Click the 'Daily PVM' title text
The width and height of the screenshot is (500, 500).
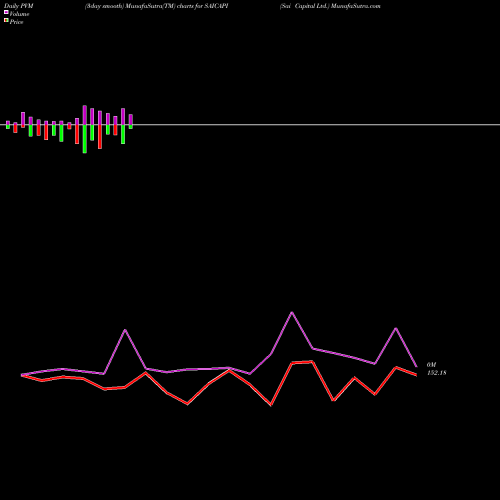coord(19,6)
